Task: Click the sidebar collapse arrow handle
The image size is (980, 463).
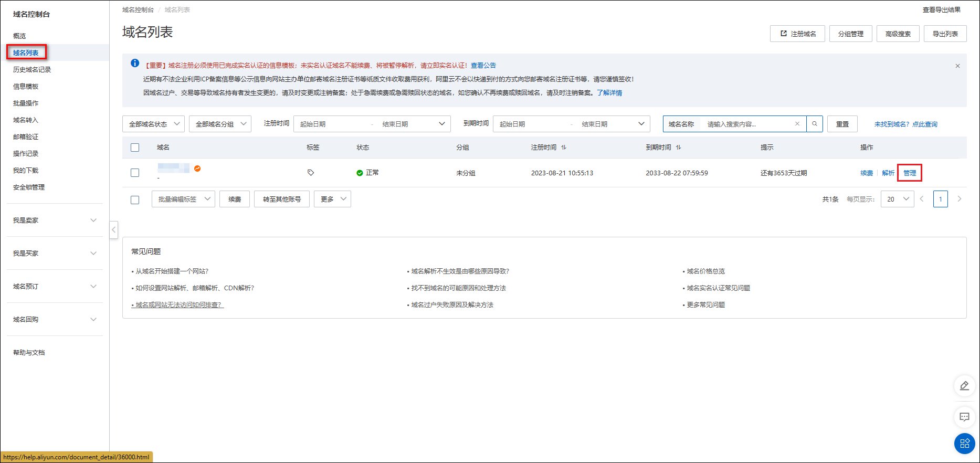Action: [x=113, y=230]
